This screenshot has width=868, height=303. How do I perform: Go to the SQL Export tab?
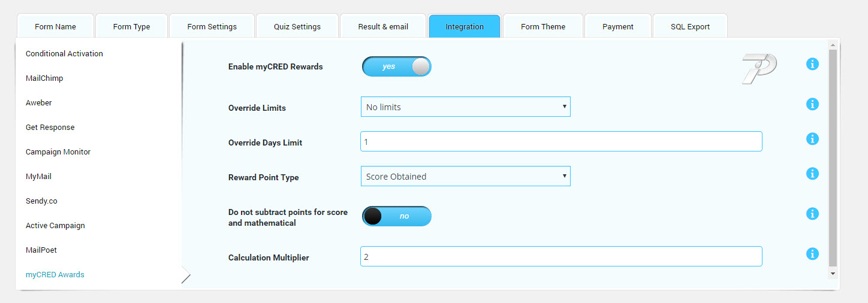[x=690, y=27]
